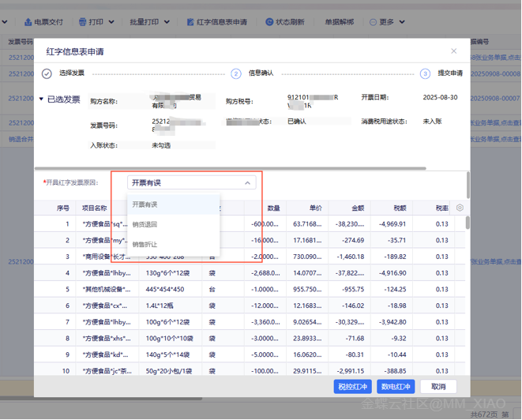Click unit price cell 955.750...
This screenshot has width=522, height=420.
pos(307,289)
